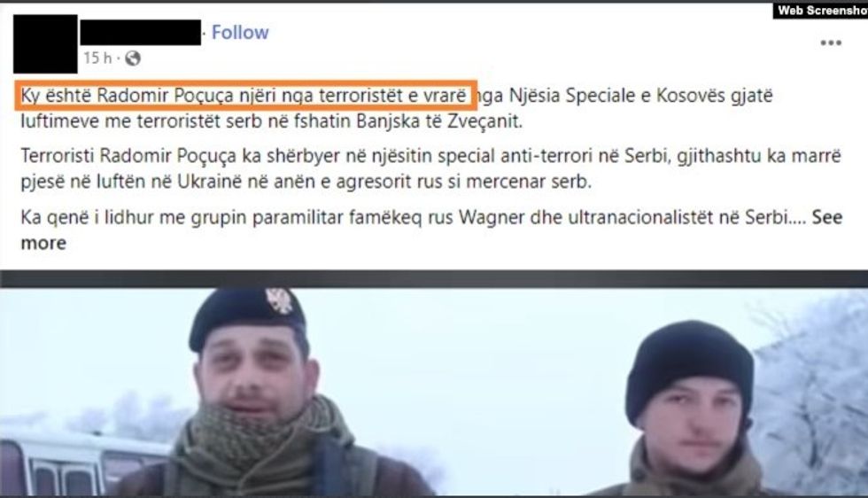Viewport: 868px width, 498px height.
Task: Click the eagle badge on the beret
Action: click(x=280, y=300)
